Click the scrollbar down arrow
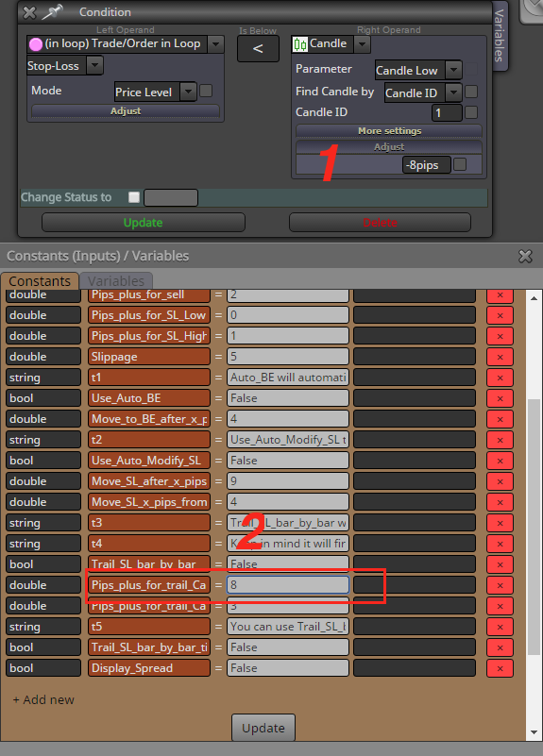The height and width of the screenshot is (756, 543). [x=534, y=732]
